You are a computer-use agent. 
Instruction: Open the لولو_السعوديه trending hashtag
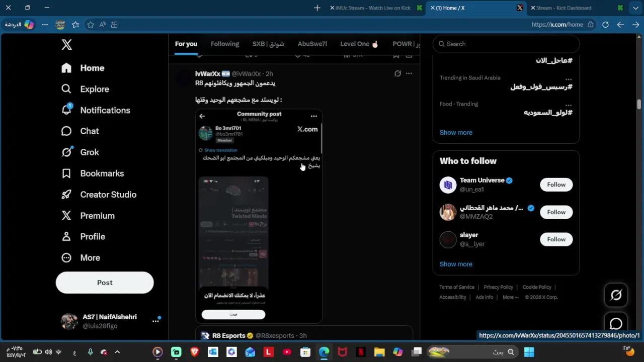click(548, 113)
